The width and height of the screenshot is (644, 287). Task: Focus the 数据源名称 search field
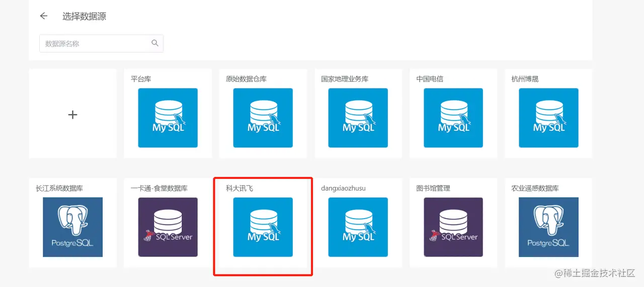tap(101, 43)
